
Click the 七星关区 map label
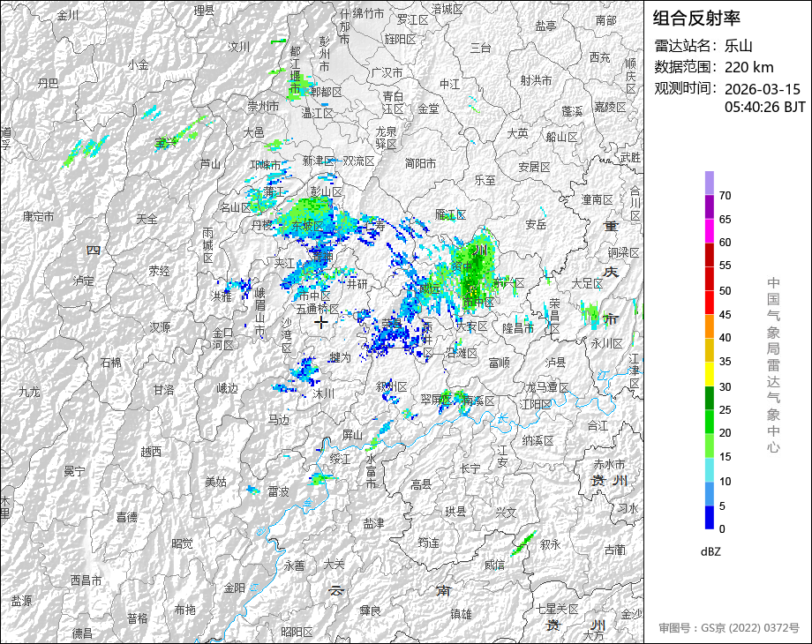(x=557, y=609)
